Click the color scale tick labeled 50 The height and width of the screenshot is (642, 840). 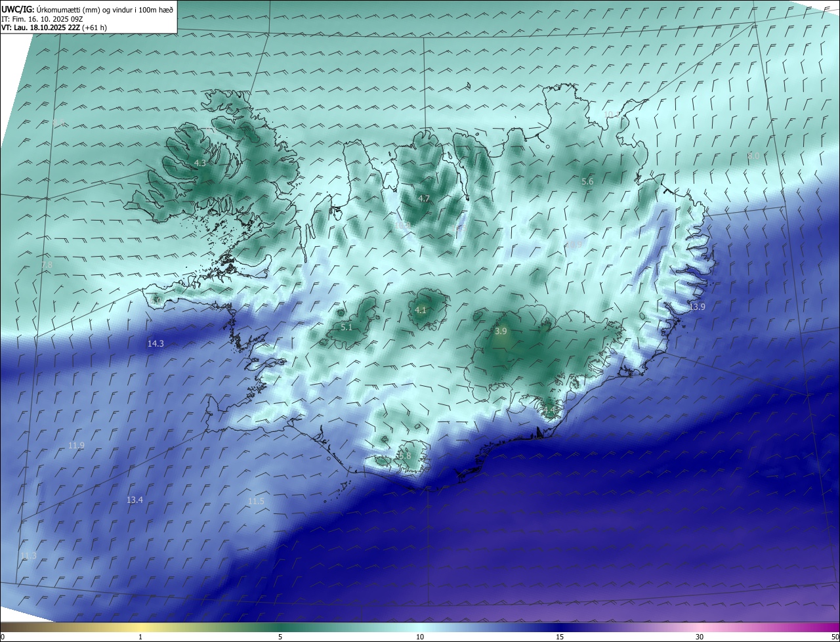click(835, 637)
